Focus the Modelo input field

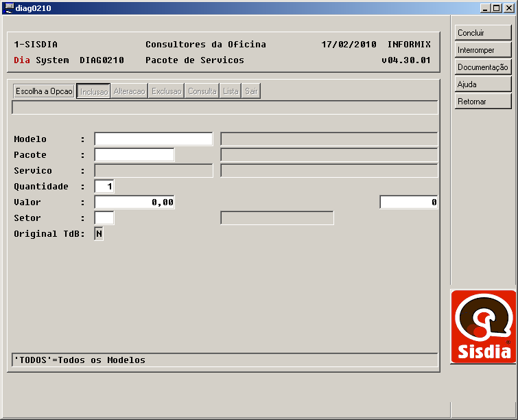(154, 139)
